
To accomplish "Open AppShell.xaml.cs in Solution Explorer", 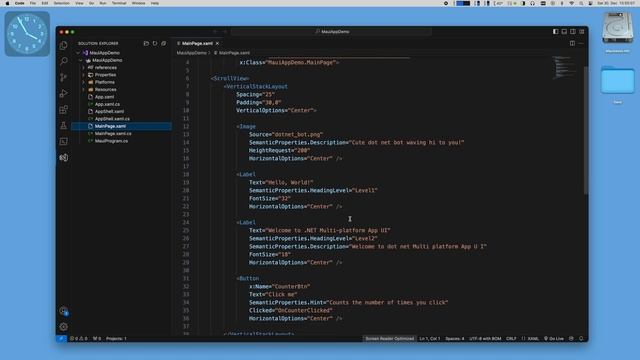I will click(x=112, y=119).
